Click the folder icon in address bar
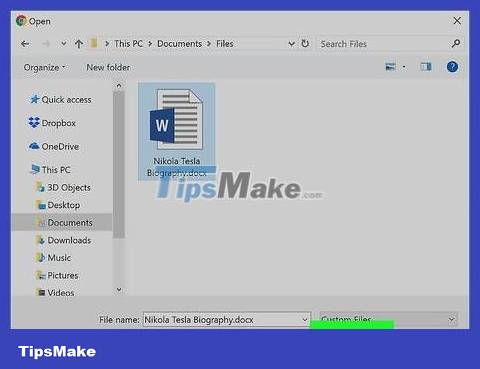This screenshot has height=369, width=480. click(94, 43)
